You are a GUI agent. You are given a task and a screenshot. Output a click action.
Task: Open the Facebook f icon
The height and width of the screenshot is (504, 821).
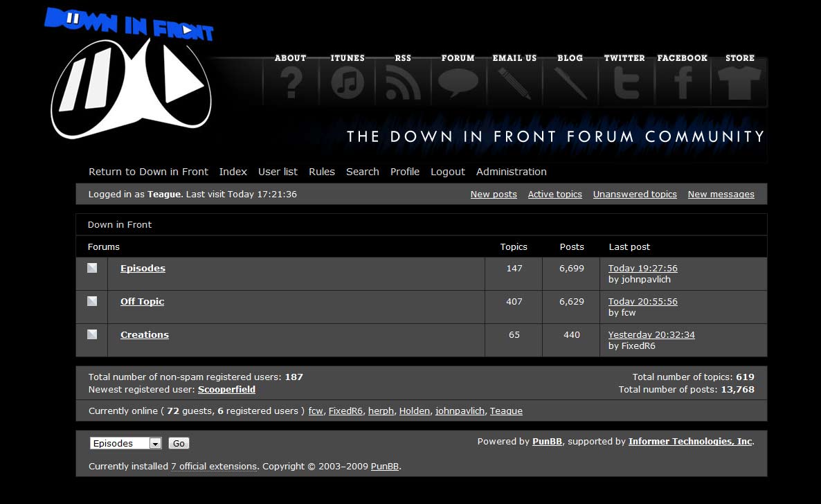[x=683, y=83]
